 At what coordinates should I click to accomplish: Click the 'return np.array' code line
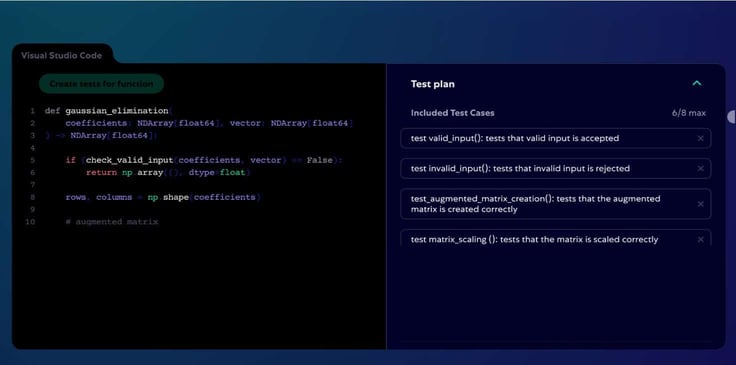[168, 173]
